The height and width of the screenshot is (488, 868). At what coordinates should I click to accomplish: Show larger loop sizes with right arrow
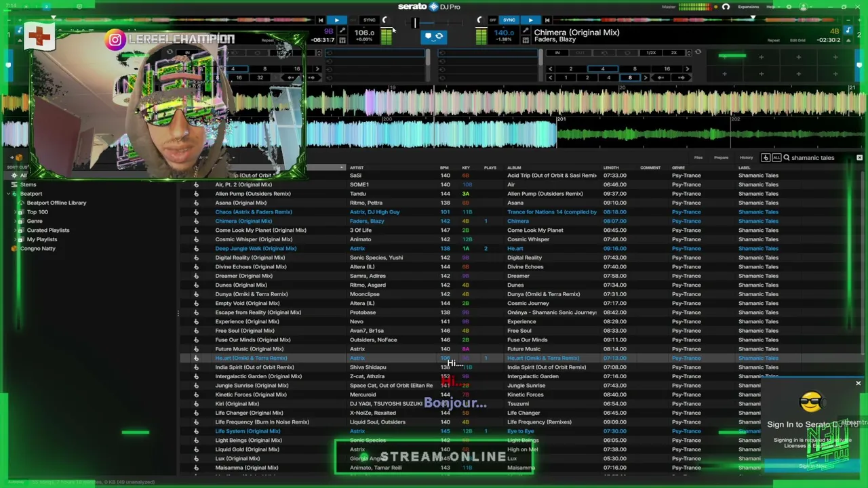pos(687,69)
